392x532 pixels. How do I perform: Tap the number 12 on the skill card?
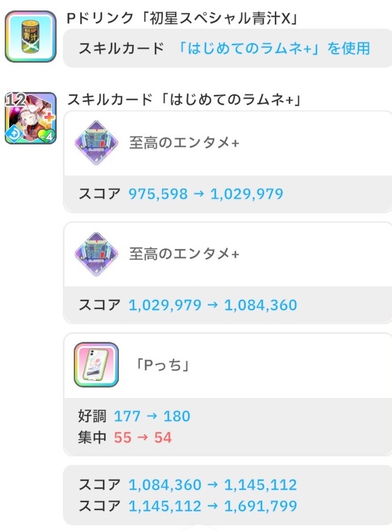(15, 100)
